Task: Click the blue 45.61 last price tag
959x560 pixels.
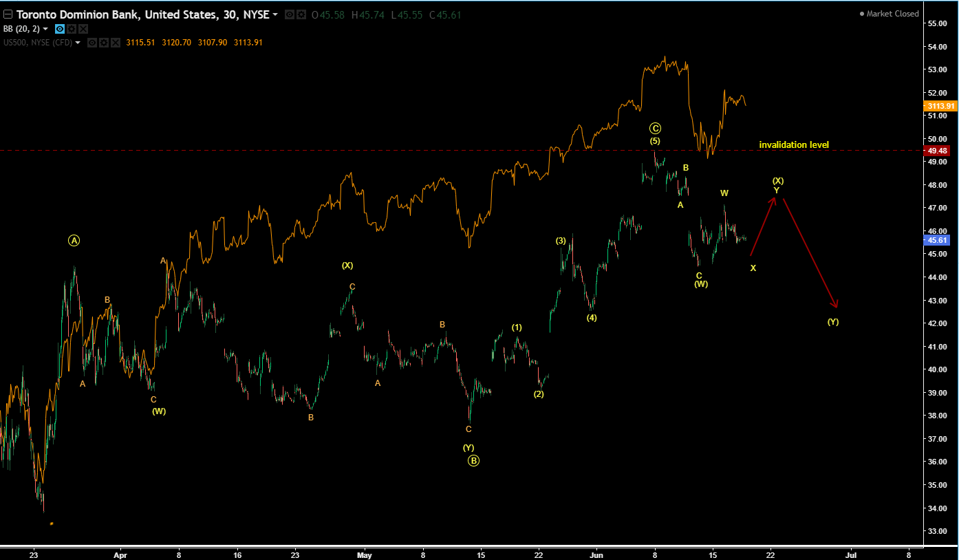Action: 938,240
